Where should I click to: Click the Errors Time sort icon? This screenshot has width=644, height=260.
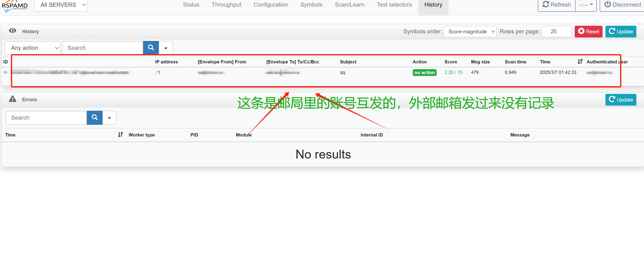tap(120, 135)
